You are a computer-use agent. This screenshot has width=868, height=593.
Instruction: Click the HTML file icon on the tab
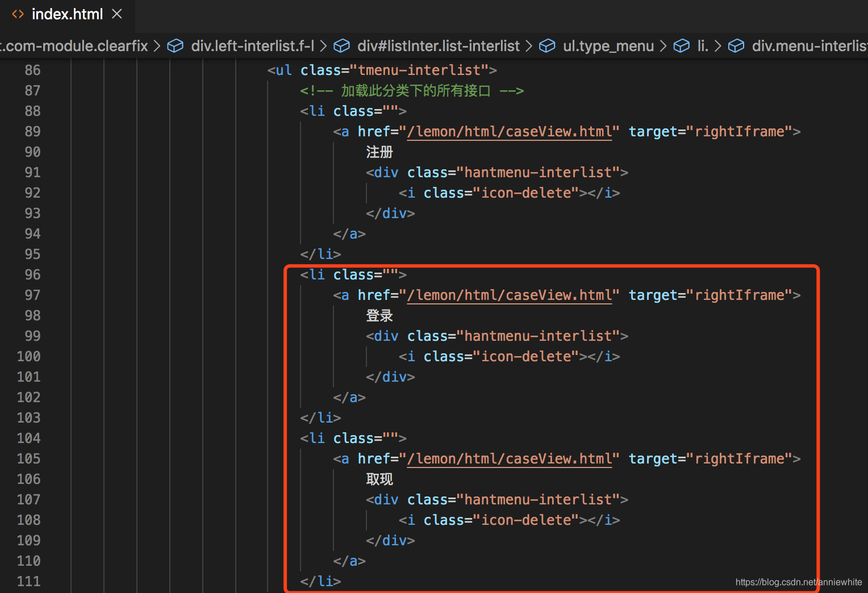click(x=18, y=14)
